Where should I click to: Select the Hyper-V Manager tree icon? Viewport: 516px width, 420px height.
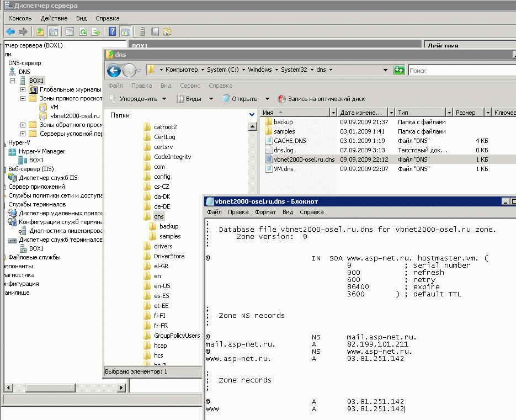pyautogui.click(x=12, y=151)
